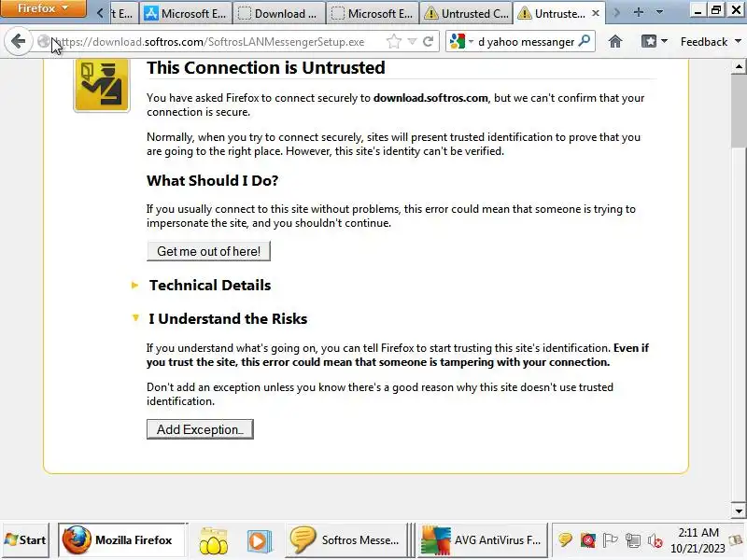Open the media player taskbar icon
The image size is (747, 560).
(260, 540)
